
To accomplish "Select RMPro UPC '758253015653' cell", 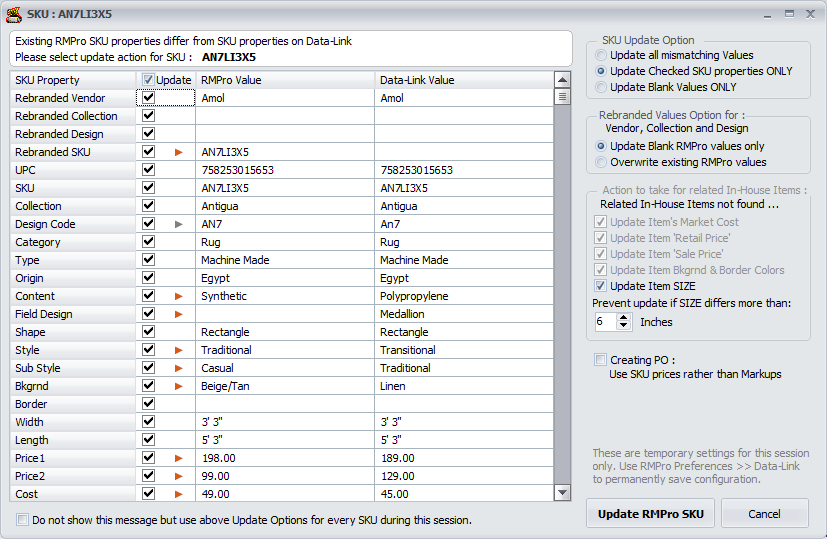I will [x=285, y=170].
